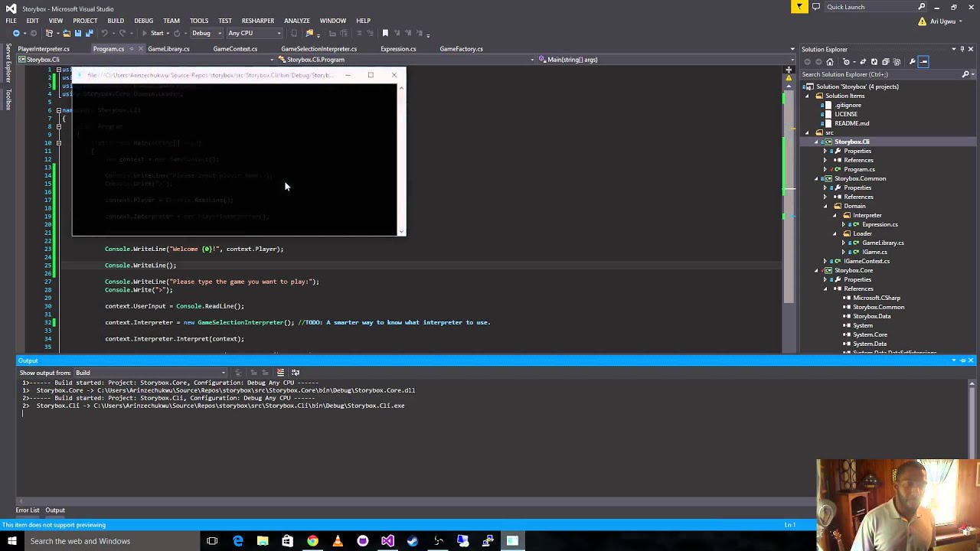The height and width of the screenshot is (551, 980).
Task: Toggle auto-hide pin on Solution Explorer
Action: click(x=962, y=49)
